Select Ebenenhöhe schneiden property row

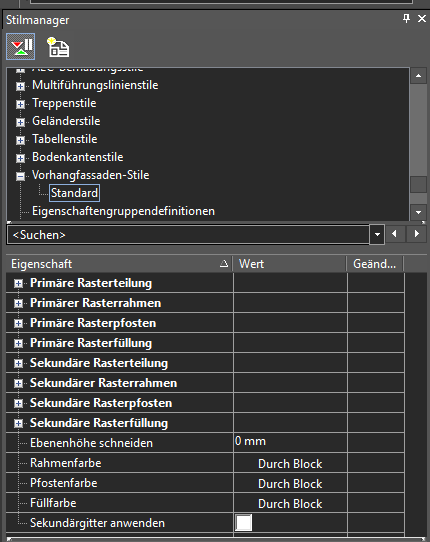point(205,443)
